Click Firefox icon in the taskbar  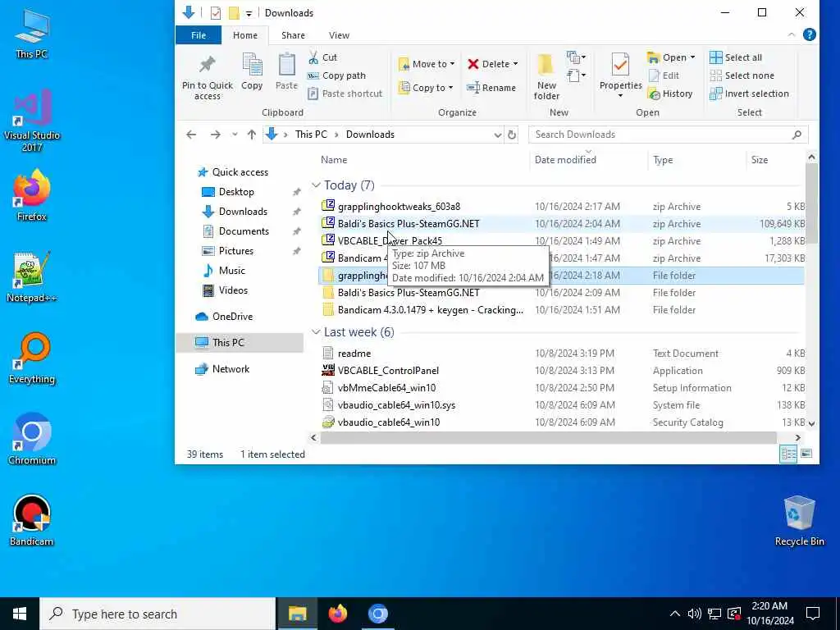tap(337, 614)
